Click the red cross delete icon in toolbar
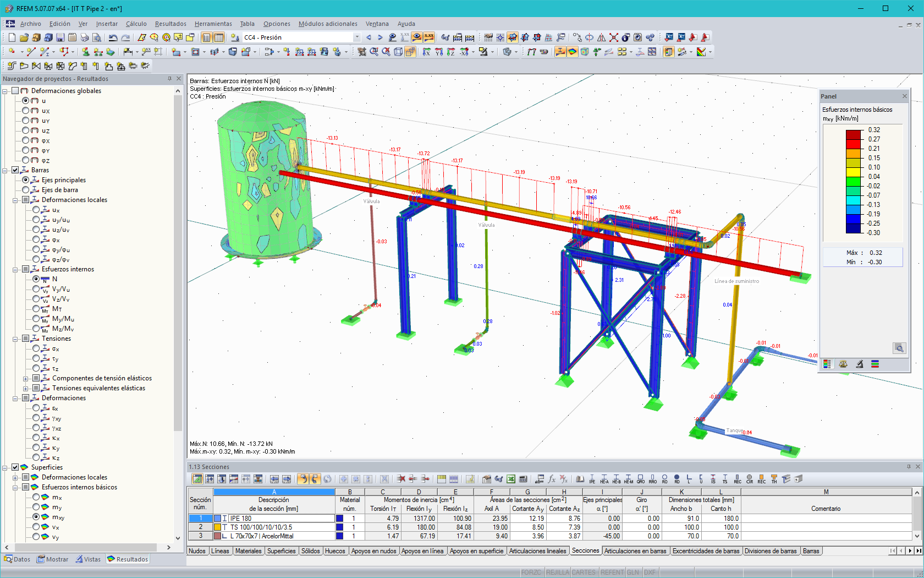The width and height of the screenshot is (924, 578). click(614, 37)
